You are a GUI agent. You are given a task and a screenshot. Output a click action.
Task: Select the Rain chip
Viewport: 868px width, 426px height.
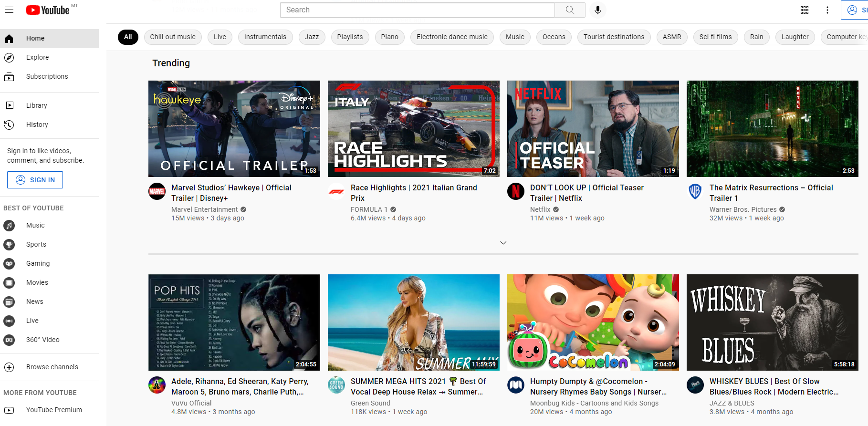[756, 37]
